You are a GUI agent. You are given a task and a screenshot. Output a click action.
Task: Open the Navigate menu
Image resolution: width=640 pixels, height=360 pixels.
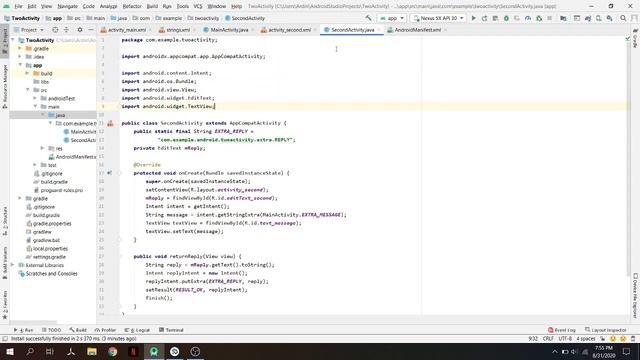67,6
